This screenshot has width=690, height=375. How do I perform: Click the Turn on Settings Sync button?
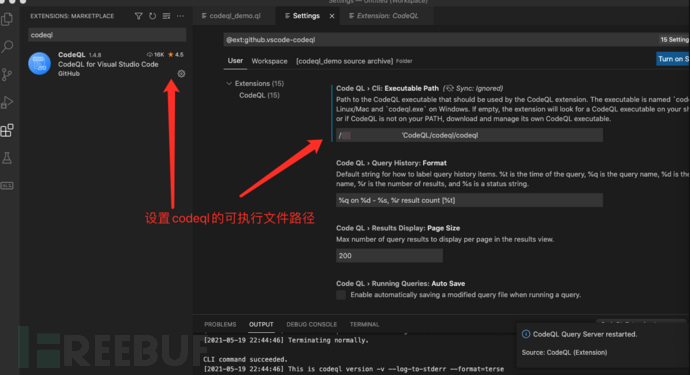click(673, 59)
